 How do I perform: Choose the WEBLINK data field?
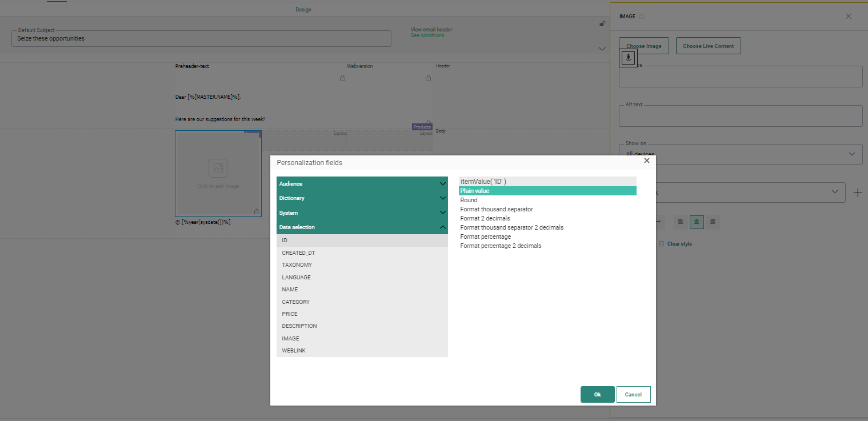point(294,351)
